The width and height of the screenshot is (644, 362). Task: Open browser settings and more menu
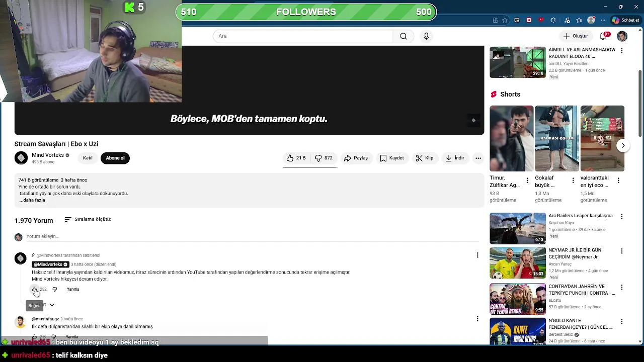pyautogui.click(x=603, y=20)
